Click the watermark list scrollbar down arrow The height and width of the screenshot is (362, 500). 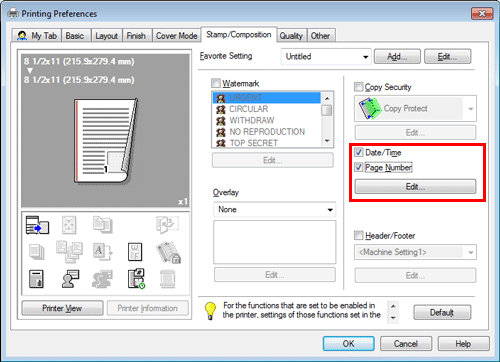point(327,141)
